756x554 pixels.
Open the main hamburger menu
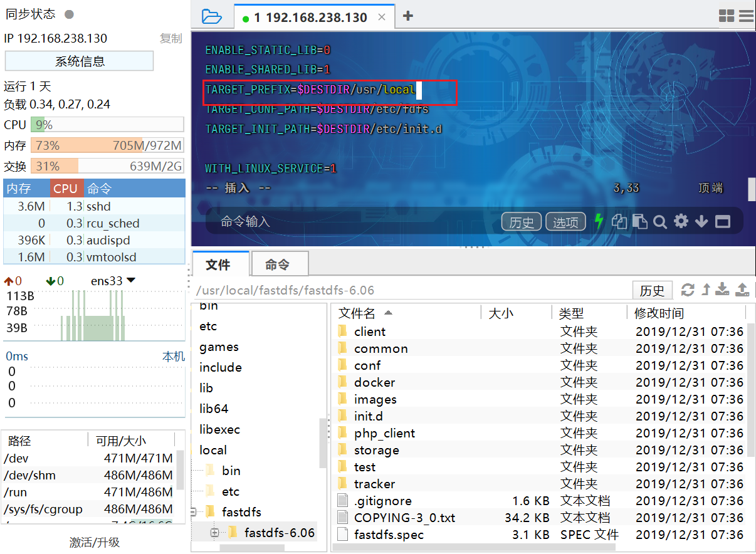(x=746, y=16)
